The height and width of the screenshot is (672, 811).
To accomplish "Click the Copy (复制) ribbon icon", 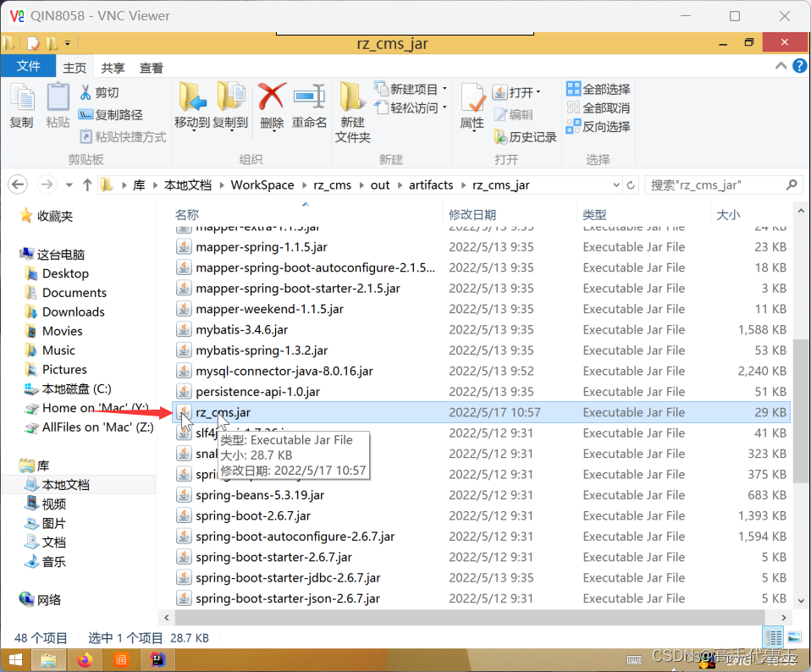I will click(x=22, y=106).
